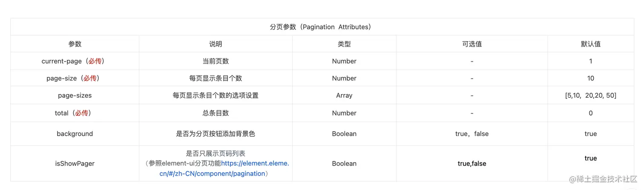Viewport: 644px width, 190px height.
Task: Select the isShowPager parameter cell
Action: pyautogui.click(x=75, y=164)
